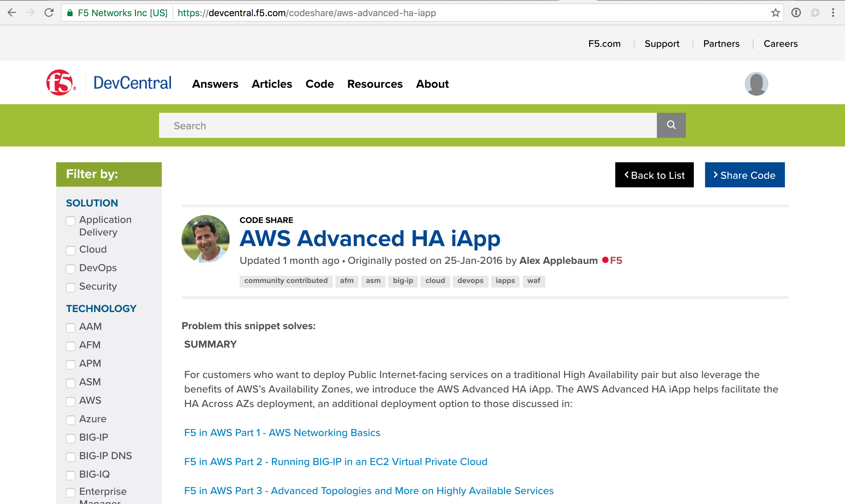Click the Back to List button
The width and height of the screenshot is (845, 504).
pos(654,175)
